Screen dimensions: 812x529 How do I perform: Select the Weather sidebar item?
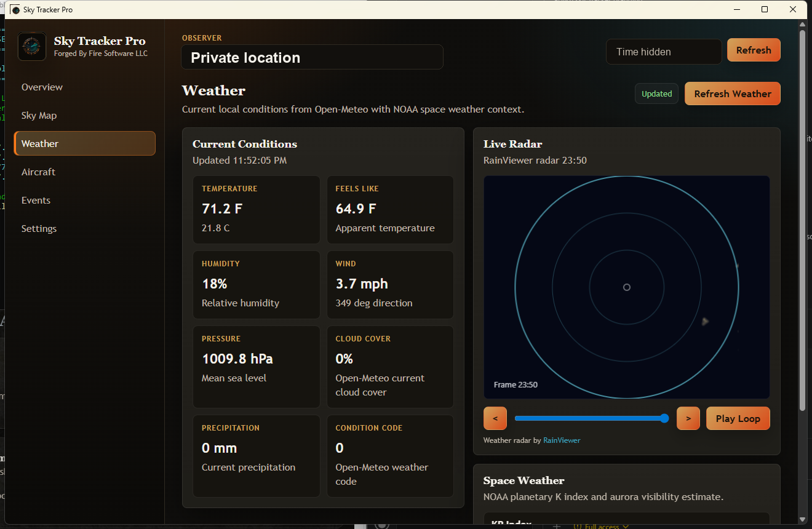[x=85, y=143]
